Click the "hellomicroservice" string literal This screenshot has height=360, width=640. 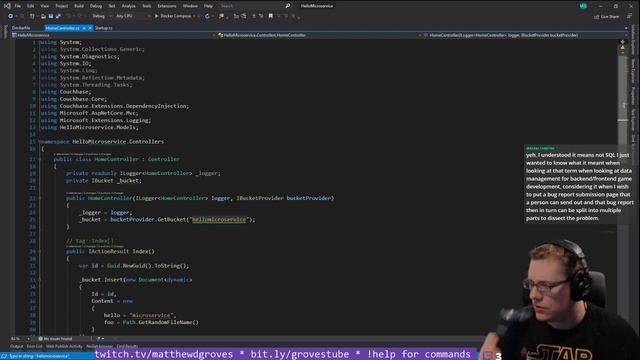pos(219,220)
